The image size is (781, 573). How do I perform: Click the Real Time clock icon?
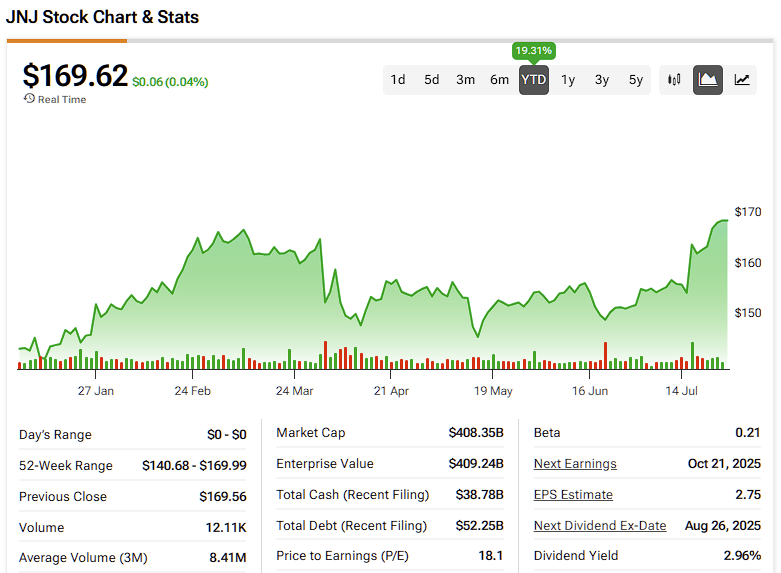coord(29,99)
